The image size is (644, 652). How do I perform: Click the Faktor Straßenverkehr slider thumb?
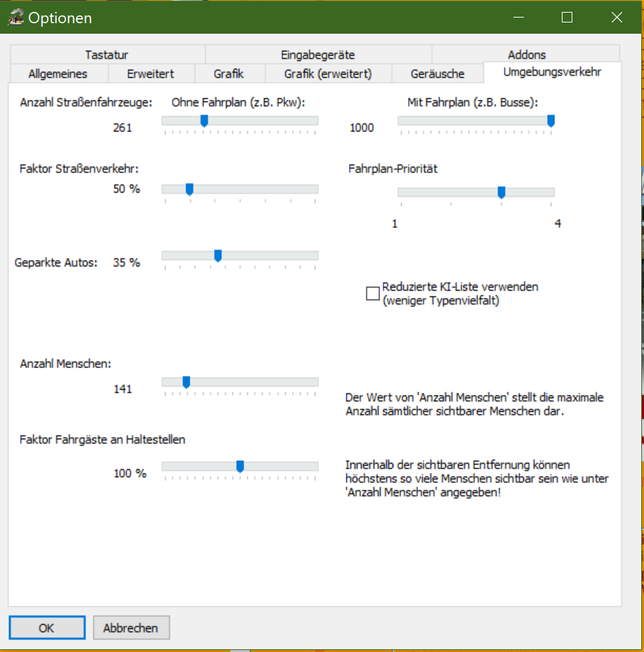click(x=190, y=190)
